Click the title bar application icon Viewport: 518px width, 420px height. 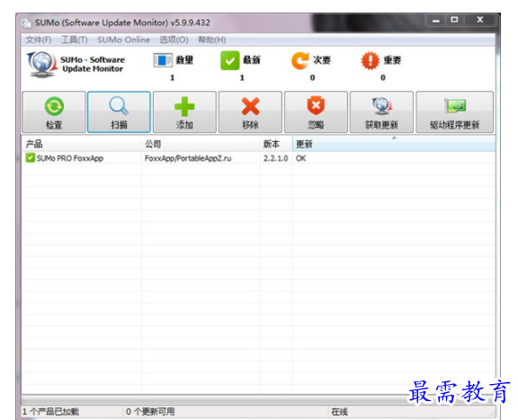coord(26,23)
